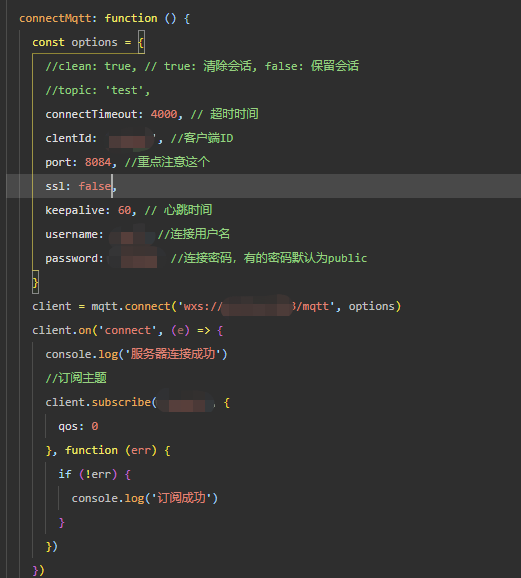Screen dimensions: 521x578
Task: Click the 60 keepalive value
Action: click(x=124, y=210)
